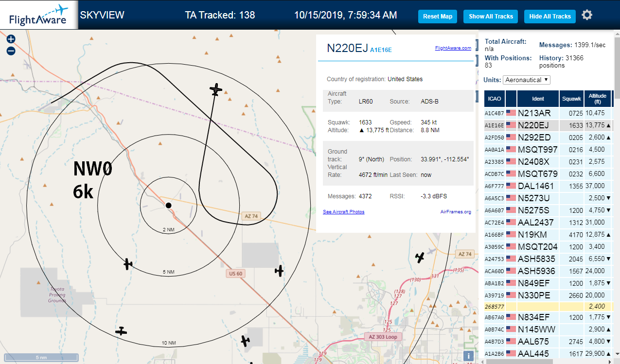
Task: Click US flag in DAL1461 row
Action: [x=511, y=186]
